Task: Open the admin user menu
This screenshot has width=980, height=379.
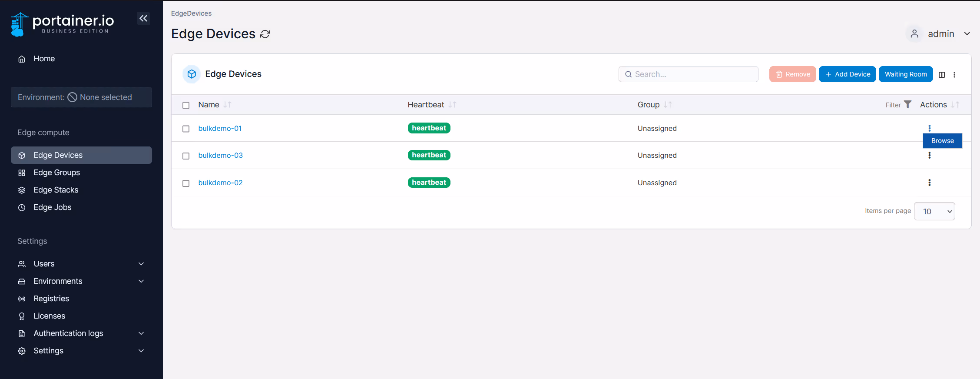Action: [x=938, y=34]
